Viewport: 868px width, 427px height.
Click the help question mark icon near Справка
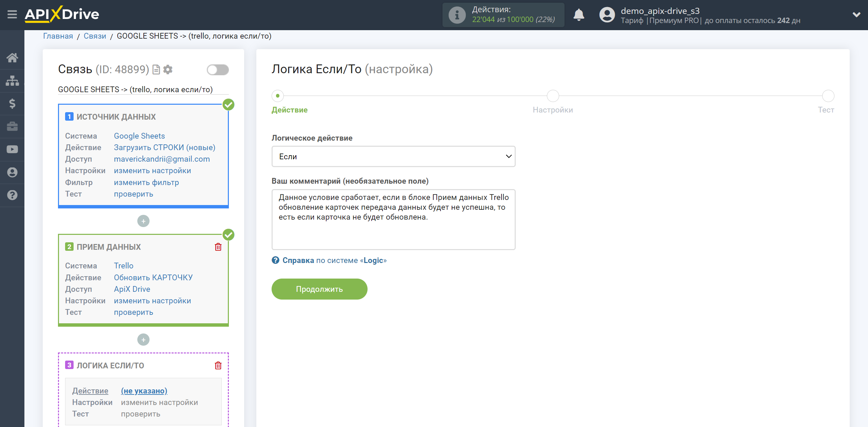[x=275, y=260]
